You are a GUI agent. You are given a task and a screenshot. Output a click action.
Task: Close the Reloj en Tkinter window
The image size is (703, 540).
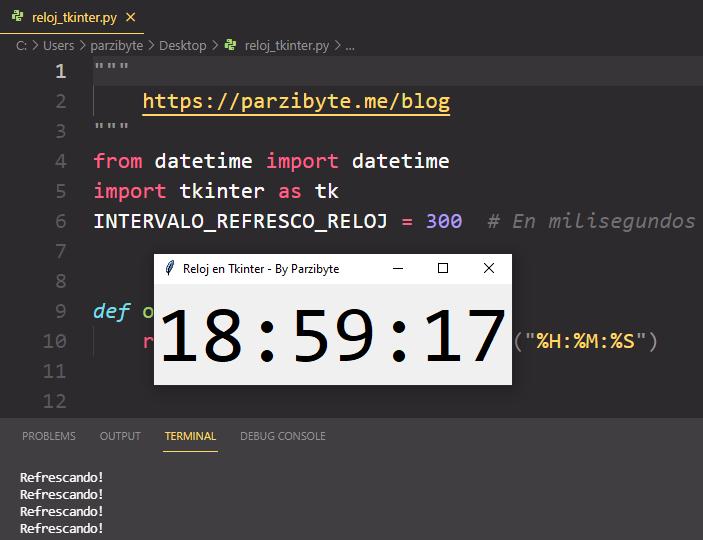click(x=489, y=268)
